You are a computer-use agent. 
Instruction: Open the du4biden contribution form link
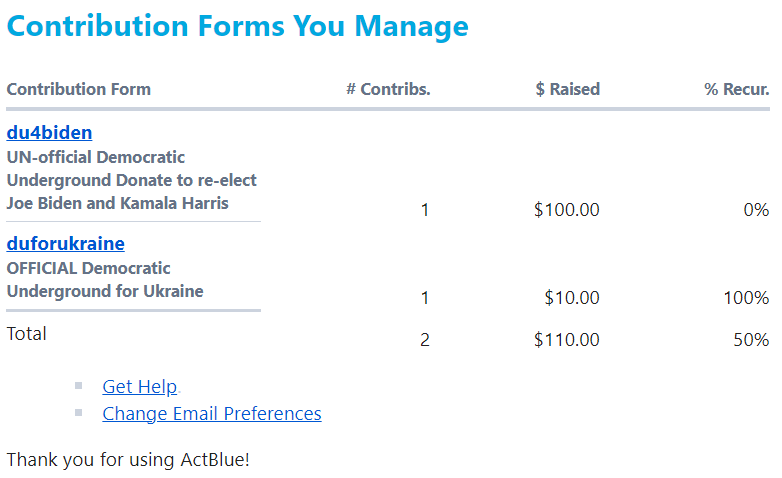(49, 133)
